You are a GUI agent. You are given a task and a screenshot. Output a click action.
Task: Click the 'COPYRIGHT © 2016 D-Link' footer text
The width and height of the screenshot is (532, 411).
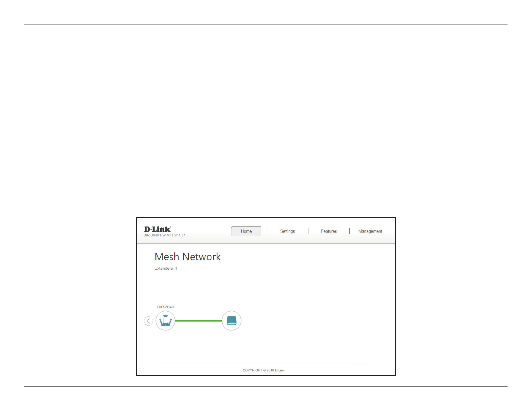coord(264,370)
